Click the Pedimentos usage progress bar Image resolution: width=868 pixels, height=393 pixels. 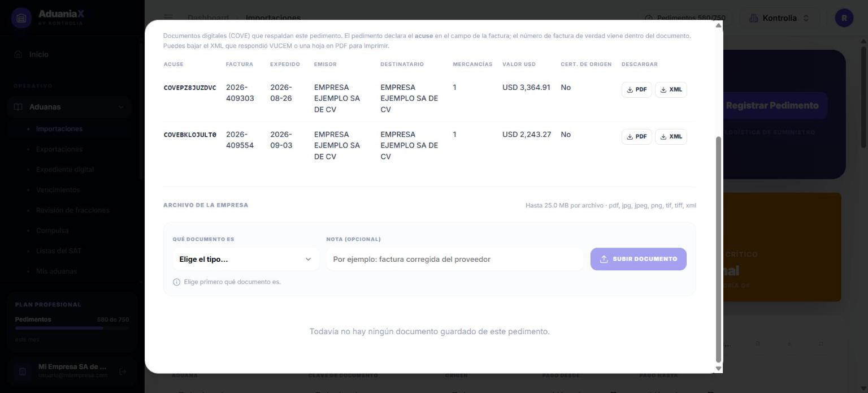72,328
